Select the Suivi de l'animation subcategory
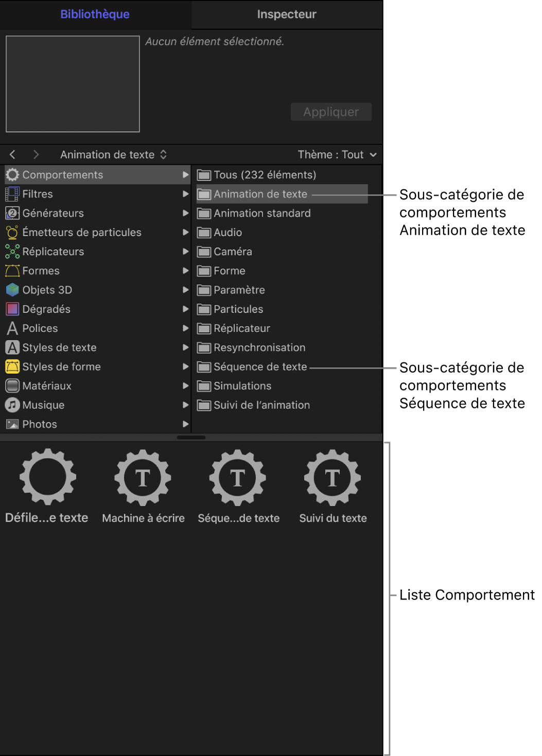 pos(282,405)
